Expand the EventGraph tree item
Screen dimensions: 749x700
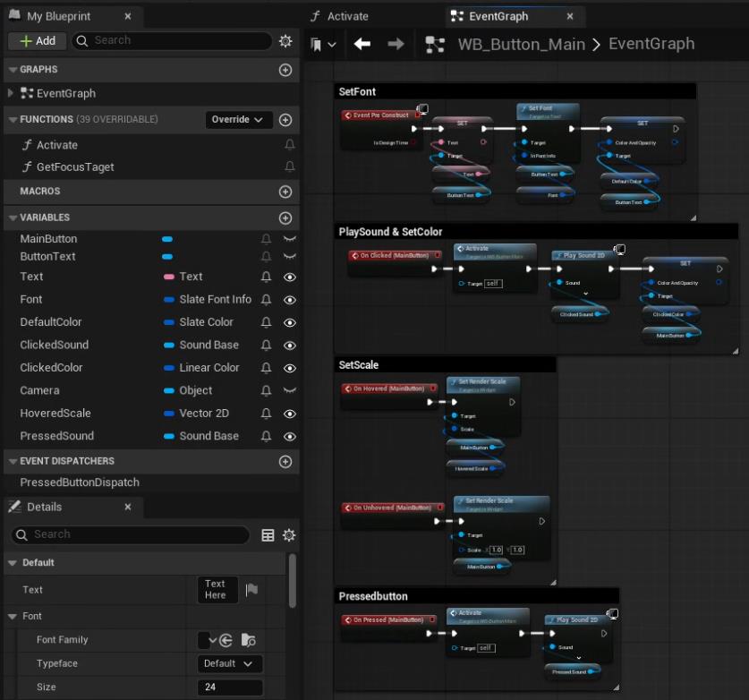coord(11,93)
